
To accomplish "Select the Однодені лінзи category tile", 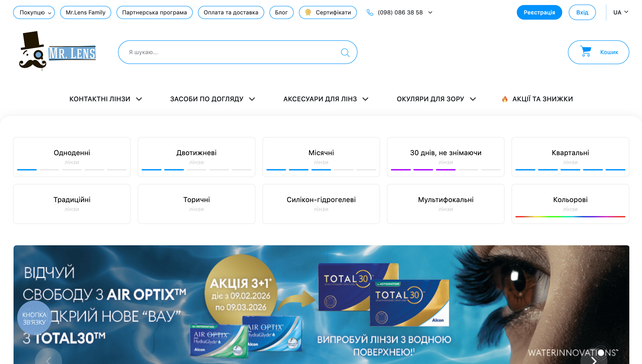I will [x=72, y=156].
